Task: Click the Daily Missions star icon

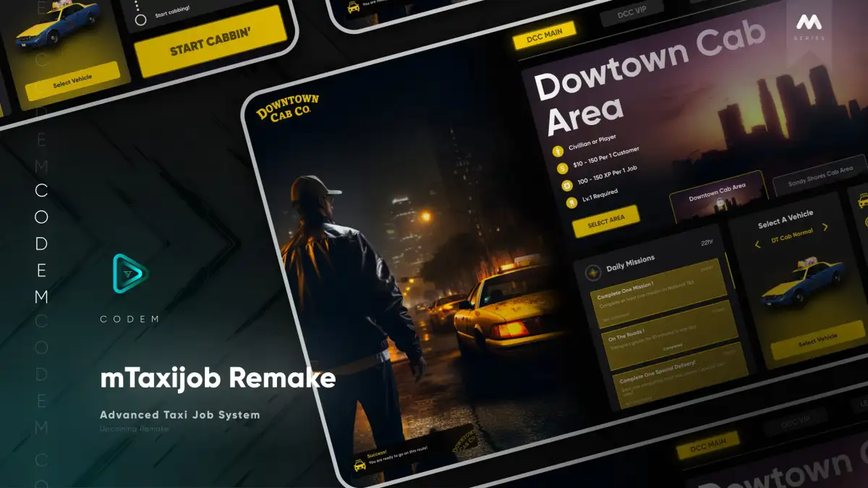Action: (592, 273)
